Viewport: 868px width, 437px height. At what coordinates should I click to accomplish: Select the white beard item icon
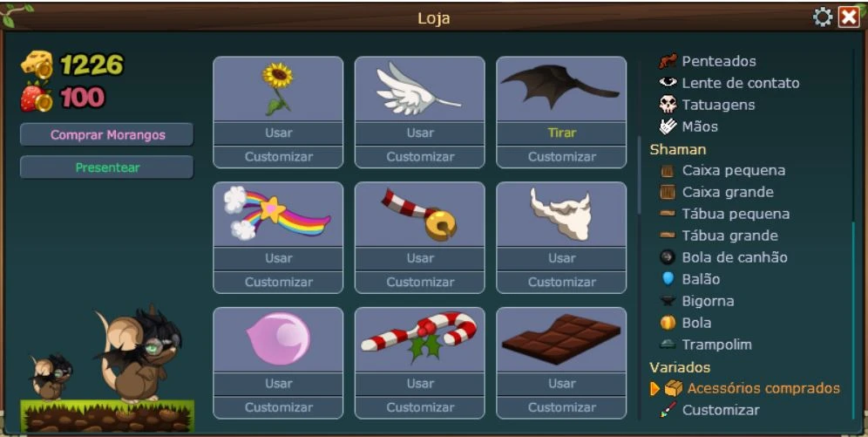coord(560,214)
